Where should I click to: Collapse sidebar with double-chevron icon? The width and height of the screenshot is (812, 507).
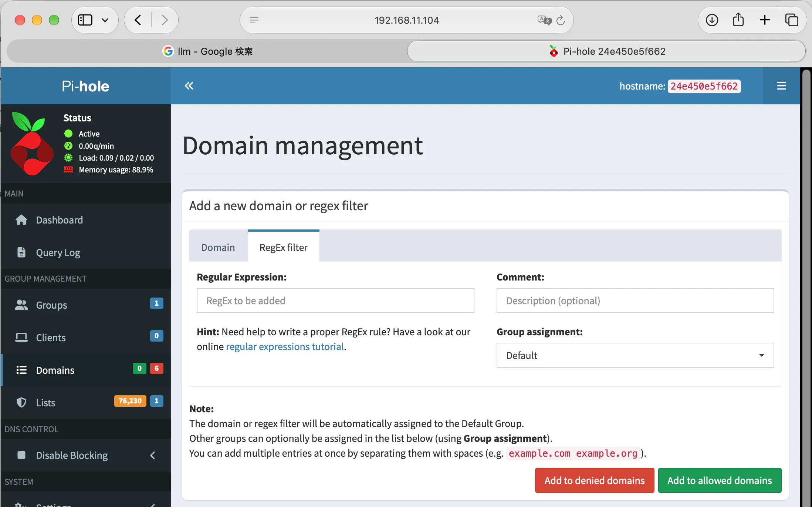pos(189,86)
